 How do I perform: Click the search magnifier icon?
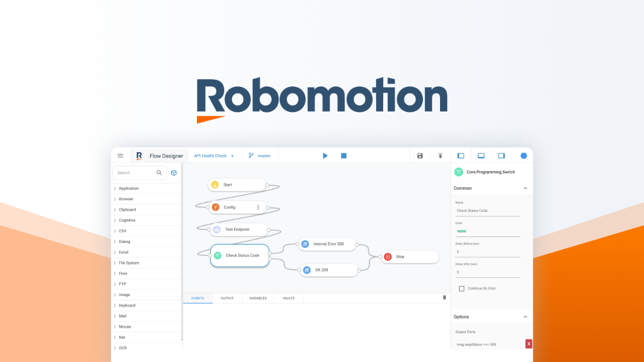click(x=159, y=173)
